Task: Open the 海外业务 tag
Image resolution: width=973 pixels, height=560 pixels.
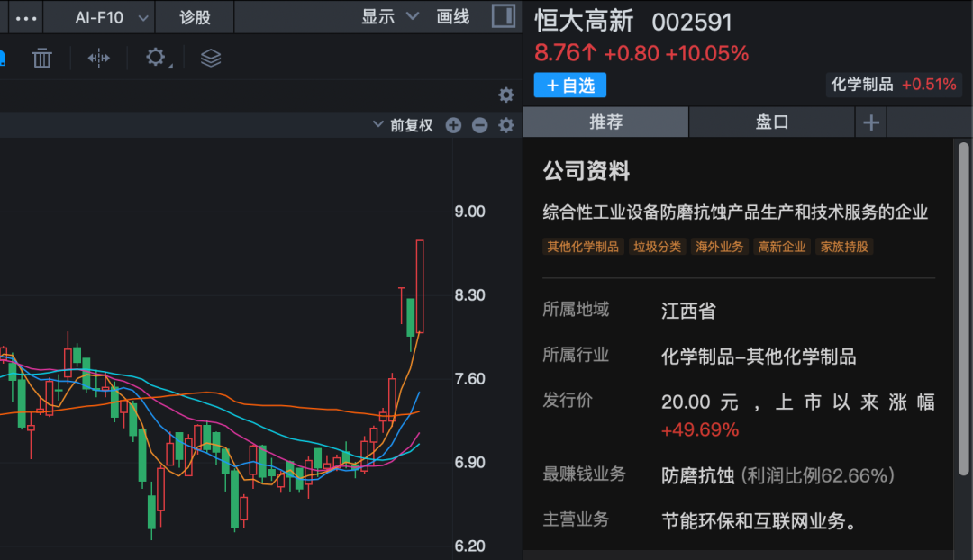Action: coord(719,247)
